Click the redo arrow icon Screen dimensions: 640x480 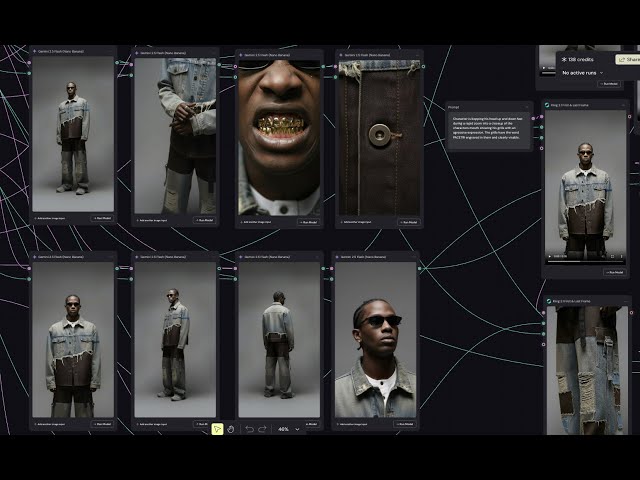tap(262, 429)
